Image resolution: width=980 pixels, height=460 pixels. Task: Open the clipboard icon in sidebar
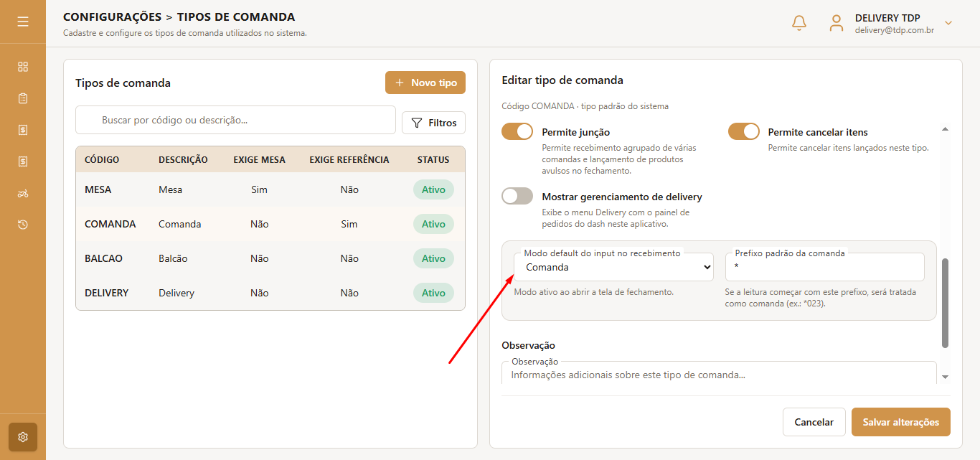[x=23, y=98]
